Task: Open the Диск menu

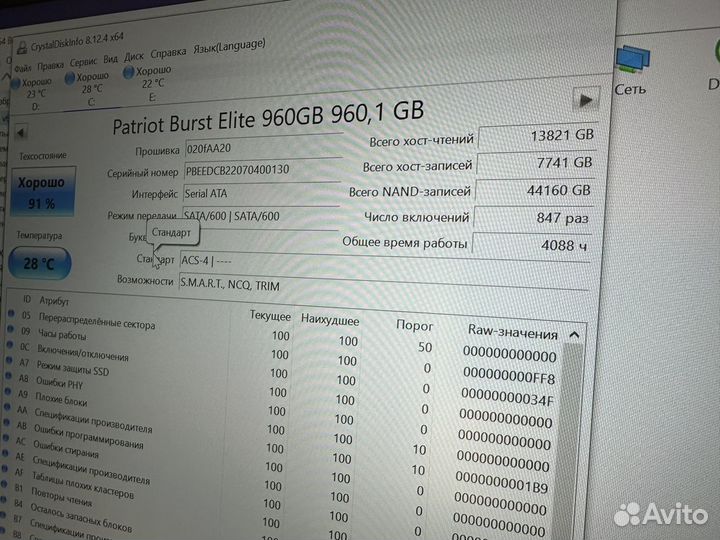Action: [x=134, y=56]
